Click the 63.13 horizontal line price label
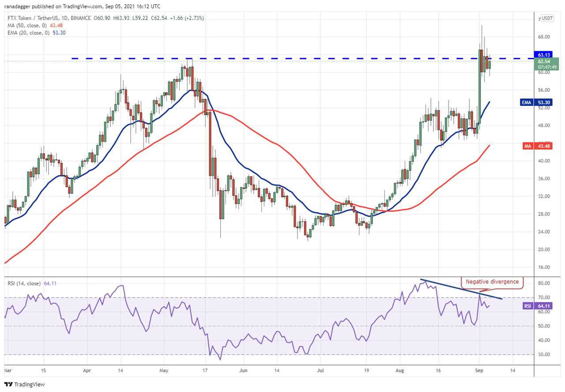This screenshot has width=565, height=392. (543, 55)
